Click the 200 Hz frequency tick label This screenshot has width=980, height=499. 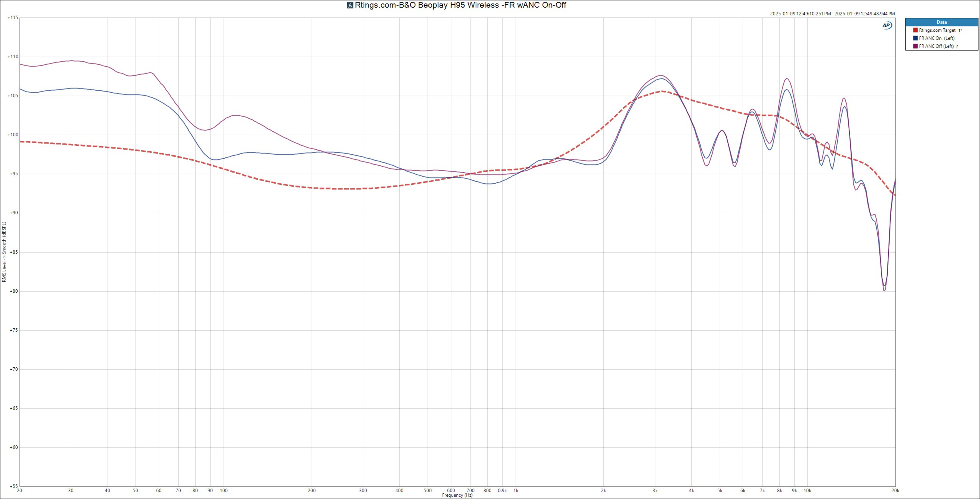click(x=312, y=491)
